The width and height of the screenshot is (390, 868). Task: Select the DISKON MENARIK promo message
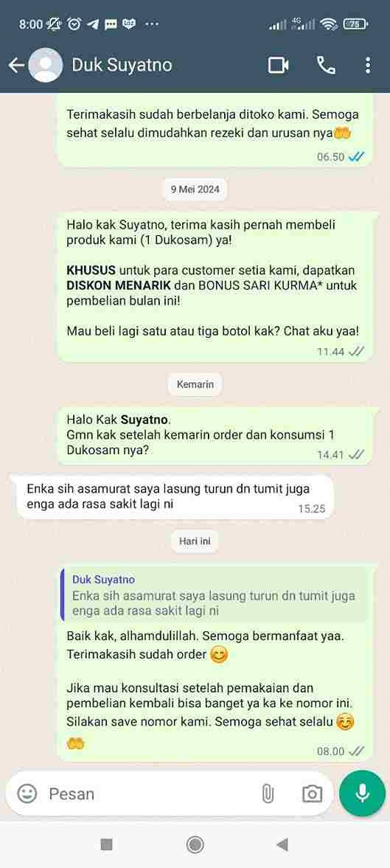click(x=215, y=287)
